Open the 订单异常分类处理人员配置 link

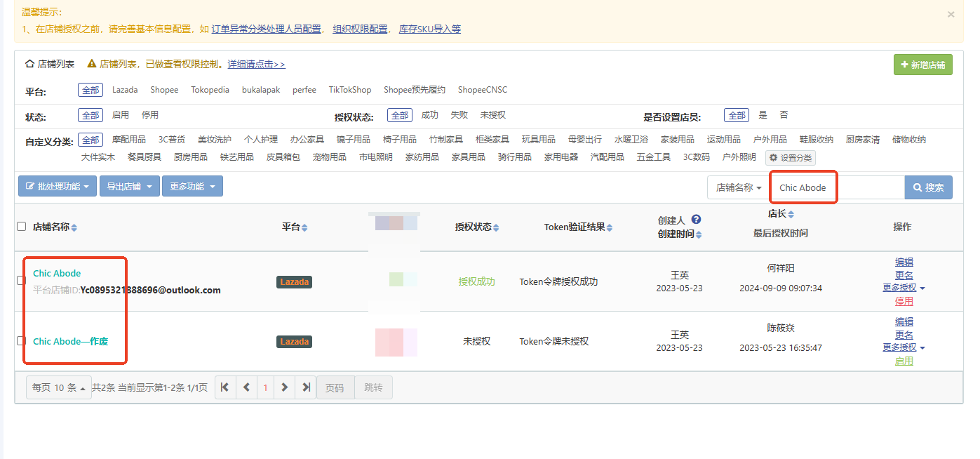(266, 29)
